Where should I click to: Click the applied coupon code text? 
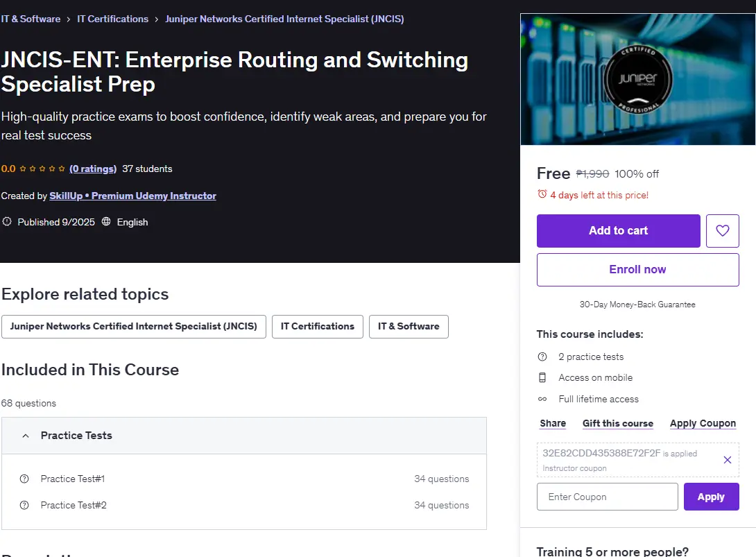pyautogui.click(x=601, y=453)
